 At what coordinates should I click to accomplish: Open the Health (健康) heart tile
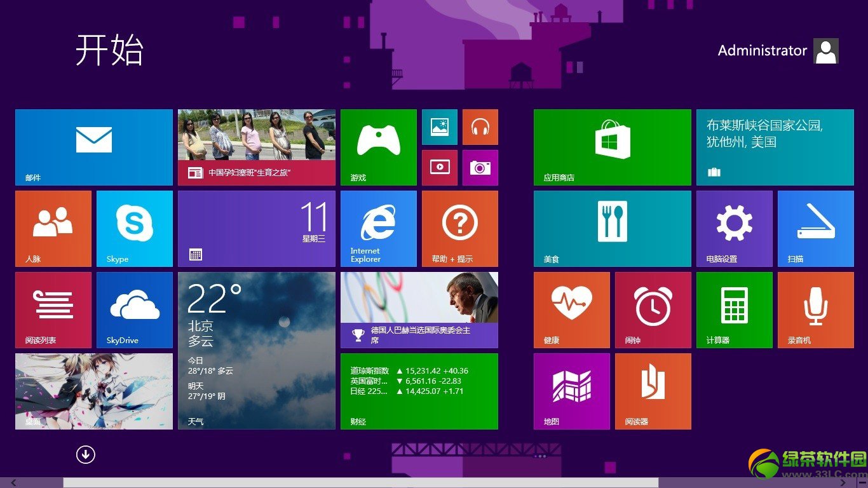click(x=572, y=309)
